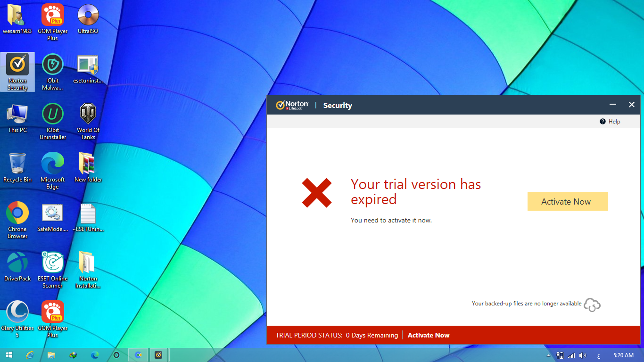This screenshot has height=362, width=644.
Task: Open the 5:20 AM taskbar clock
Action: pos(623,355)
